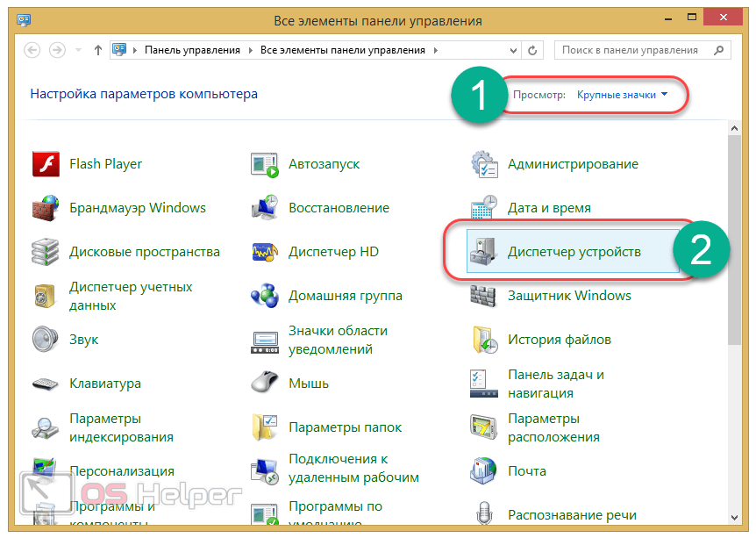Open the Защитник Windows link
Screen dimensions: 756x538
(569, 296)
